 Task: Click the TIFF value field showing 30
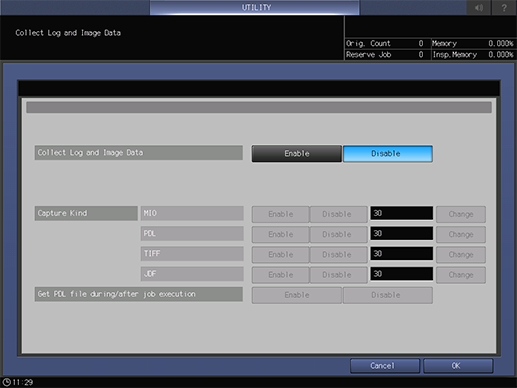(402, 254)
